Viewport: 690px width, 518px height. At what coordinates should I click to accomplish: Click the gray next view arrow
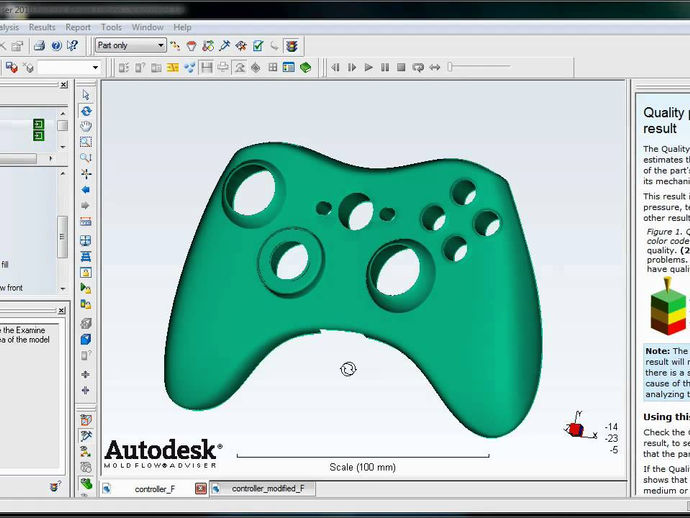[x=86, y=206]
